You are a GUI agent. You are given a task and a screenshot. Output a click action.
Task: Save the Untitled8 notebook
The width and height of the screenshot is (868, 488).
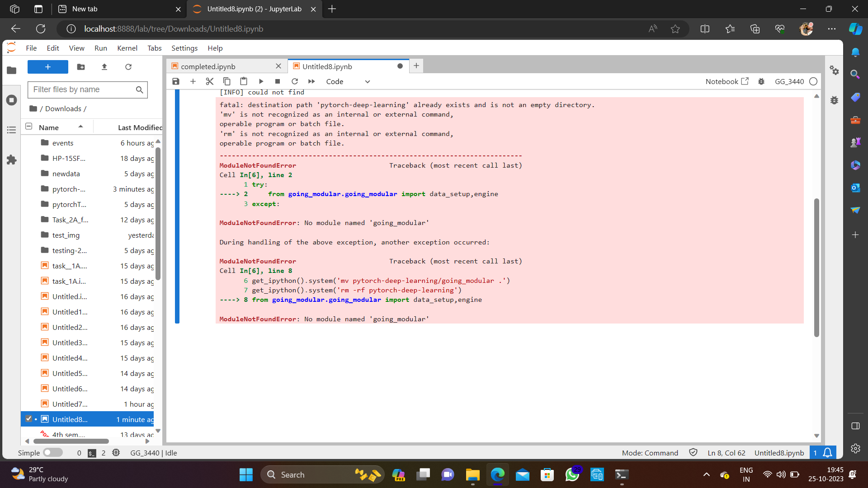pos(176,81)
